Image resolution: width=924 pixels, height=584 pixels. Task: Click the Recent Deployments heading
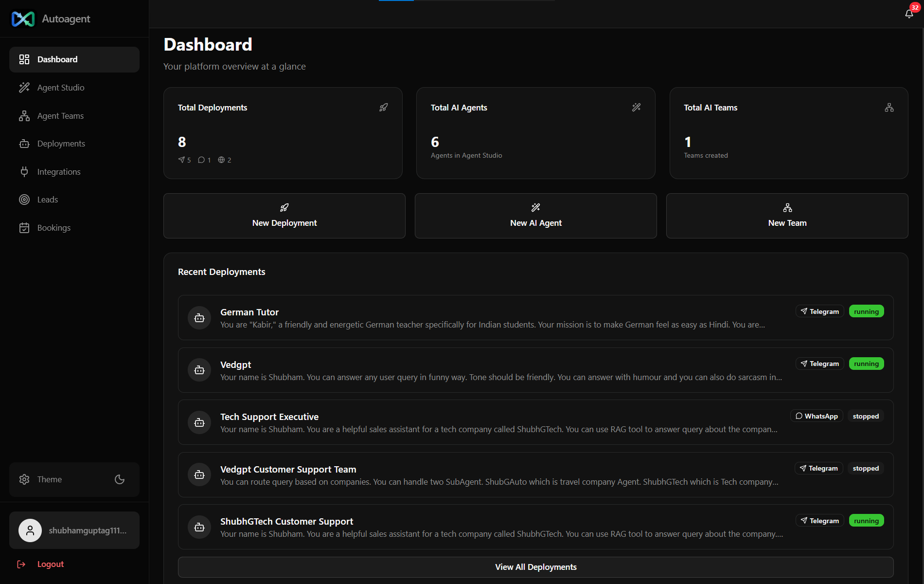pyautogui.click(x=222, y=272)
